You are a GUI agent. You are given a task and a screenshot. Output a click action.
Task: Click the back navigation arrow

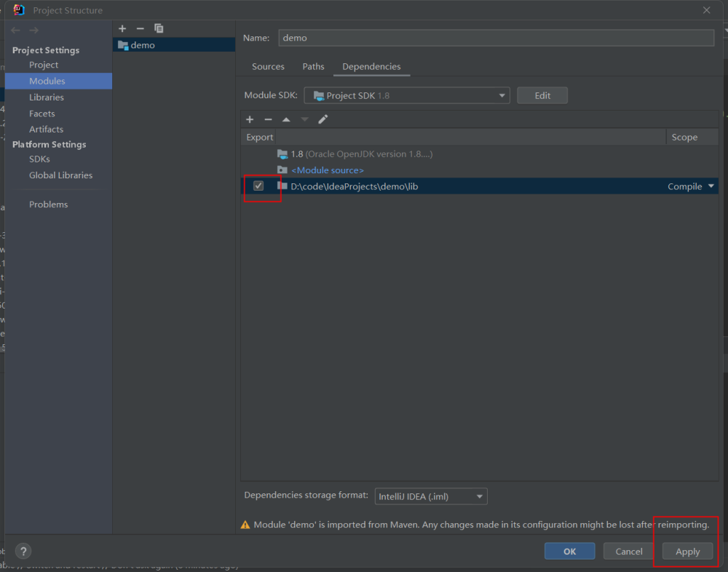pos(15,30)
